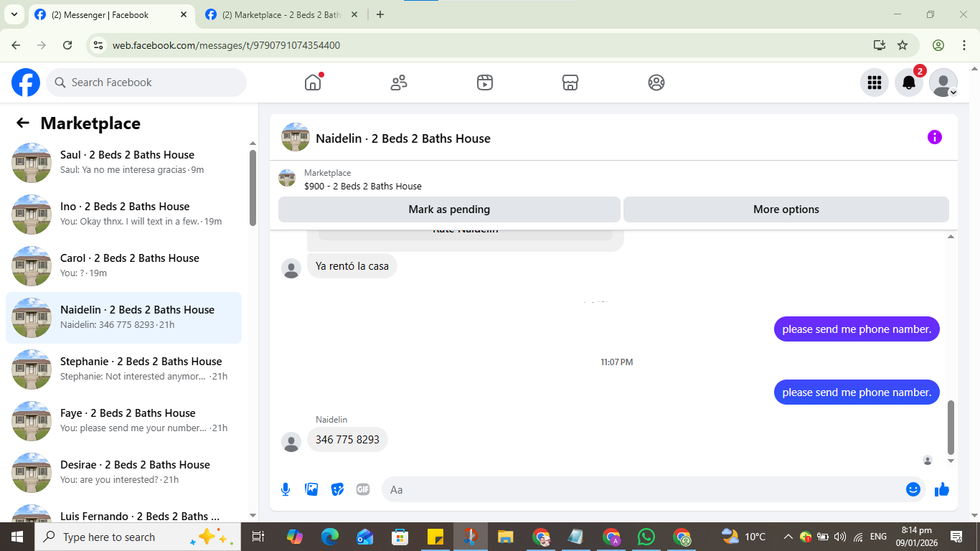Click the 346 775 8293 message
The height and width of the screenshot is (551, 980).
tap(347, 440)
